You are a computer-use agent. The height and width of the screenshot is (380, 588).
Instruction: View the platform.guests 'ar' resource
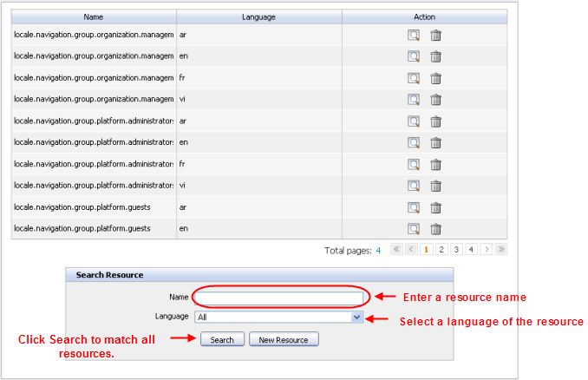click(x=414, y=208)
